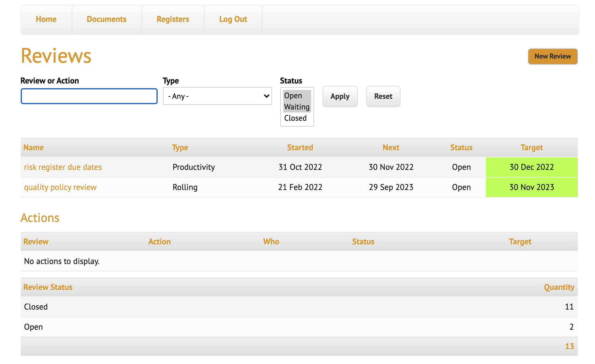The height and width of the screenshot is (364, 595).
Task: Select Waiting in Status list
Action: point(297,107)
